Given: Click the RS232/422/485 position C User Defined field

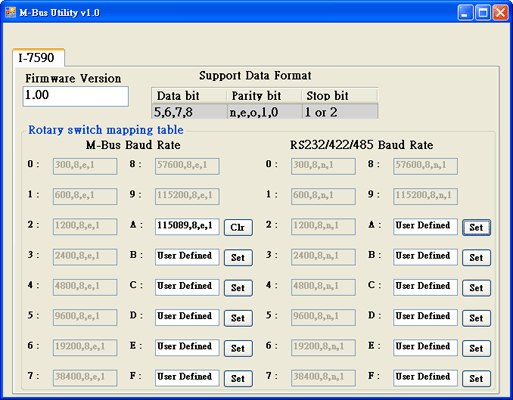Looking at the screenshot, I should tap(425, 287).
